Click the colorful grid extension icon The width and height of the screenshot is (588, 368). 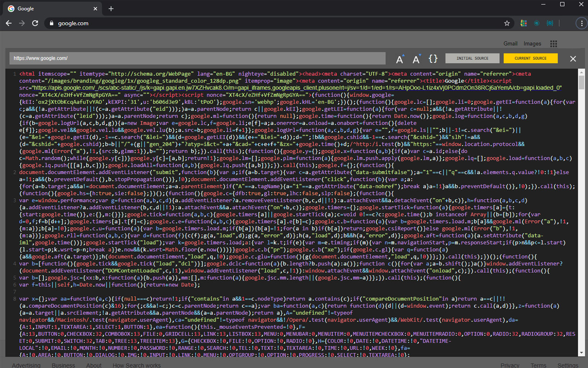tap(523, 23)
